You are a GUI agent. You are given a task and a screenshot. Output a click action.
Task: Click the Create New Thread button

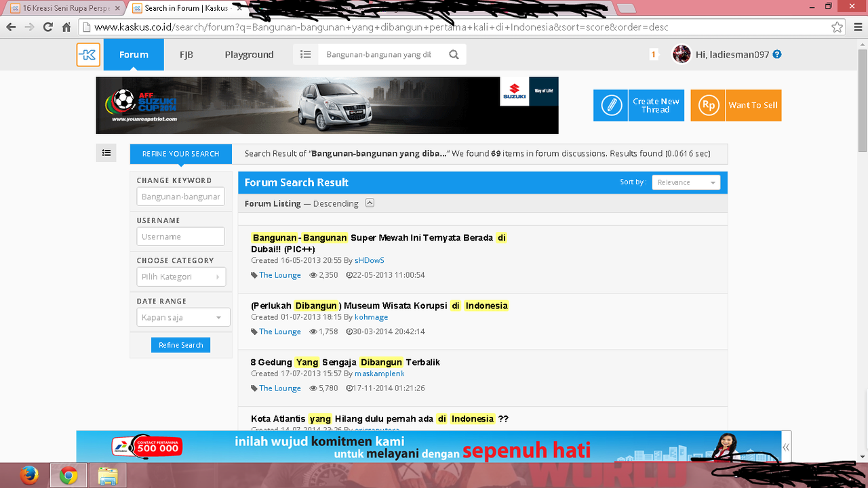pyautogui.click(x=638, y=106)
